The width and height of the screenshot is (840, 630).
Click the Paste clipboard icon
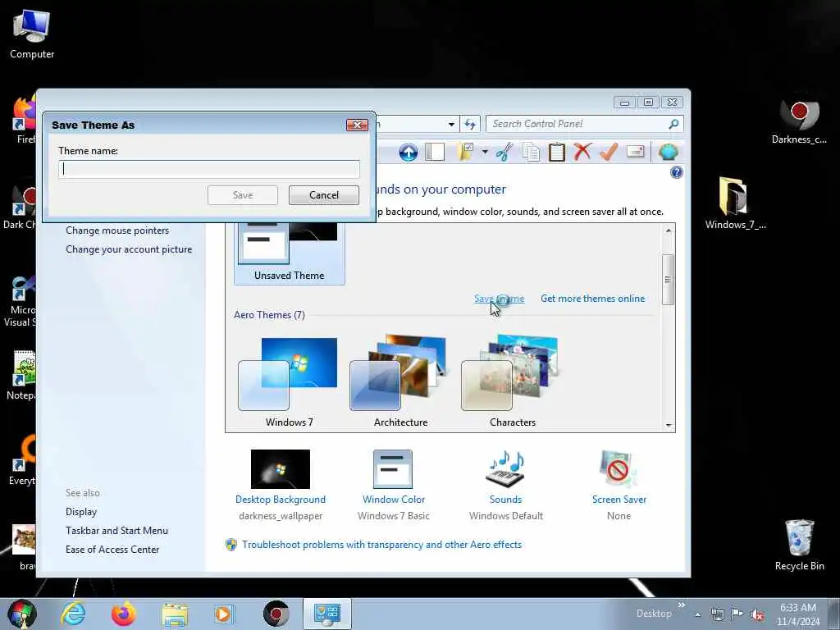(557, 152)
